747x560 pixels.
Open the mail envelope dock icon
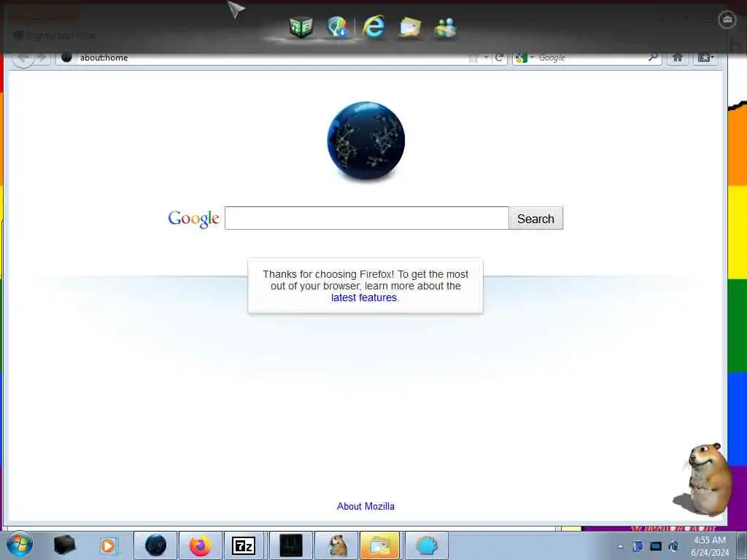click(x=410, y=27)
